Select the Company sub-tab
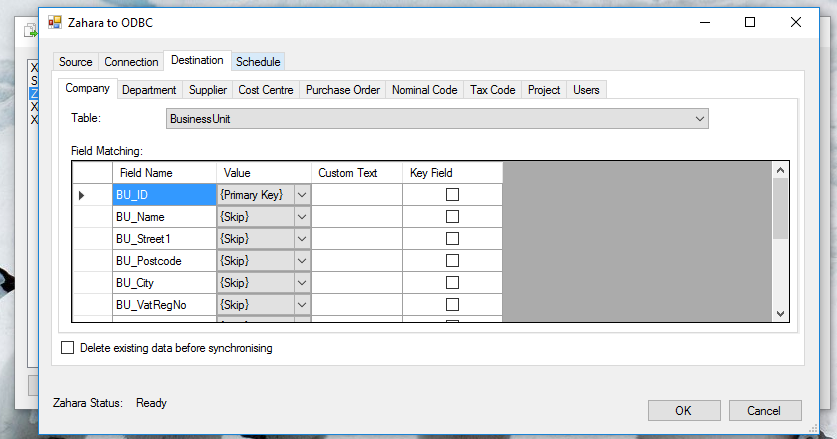The height and width of the screenshot is (439, 837). pos(88,88)
